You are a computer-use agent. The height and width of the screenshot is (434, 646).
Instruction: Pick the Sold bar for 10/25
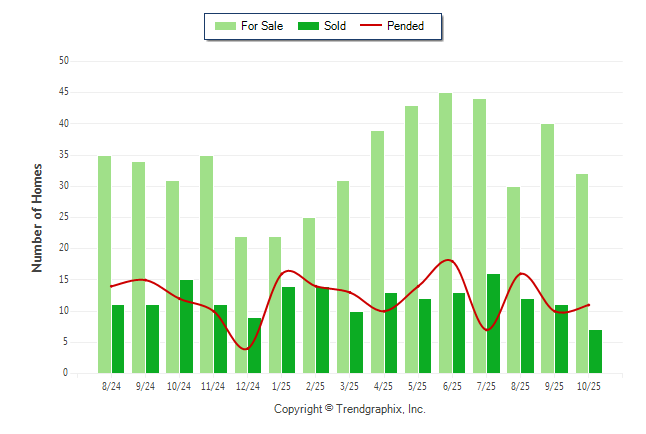click(x=596, y=351)
